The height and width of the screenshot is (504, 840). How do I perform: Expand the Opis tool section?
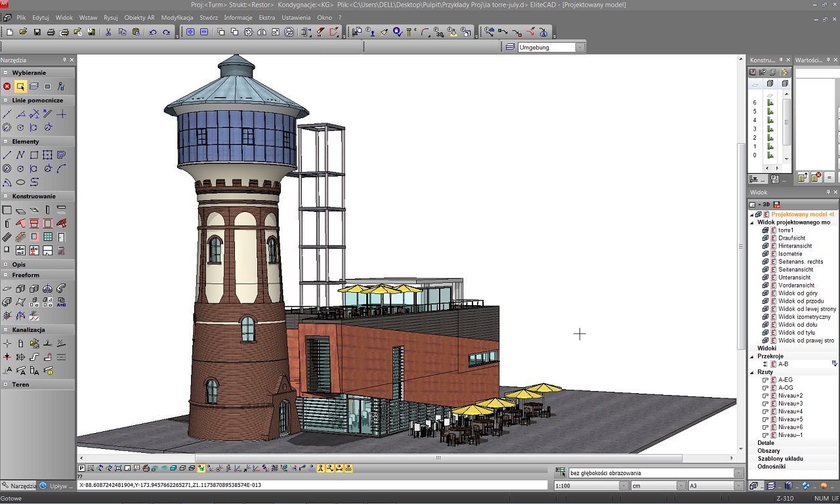tap(6, 264)
